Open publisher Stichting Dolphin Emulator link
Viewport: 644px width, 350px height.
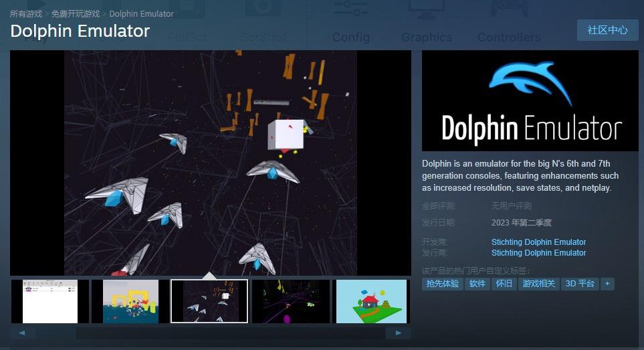(538, 253)
